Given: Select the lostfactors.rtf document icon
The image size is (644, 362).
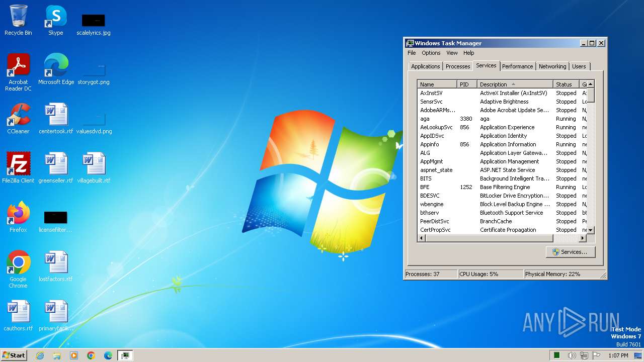Looking at the screenshot, I should pos(55,266).
